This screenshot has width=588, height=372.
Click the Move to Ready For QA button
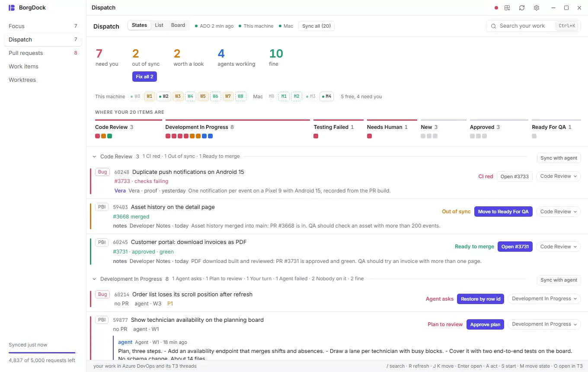click(503, 212)
